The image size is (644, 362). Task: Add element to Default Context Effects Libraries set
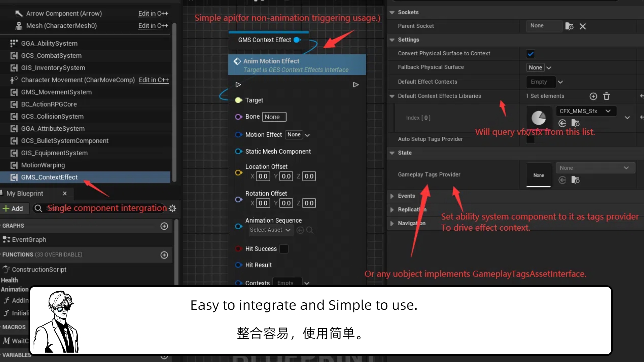pyautogui.click(x=593, y=96)
